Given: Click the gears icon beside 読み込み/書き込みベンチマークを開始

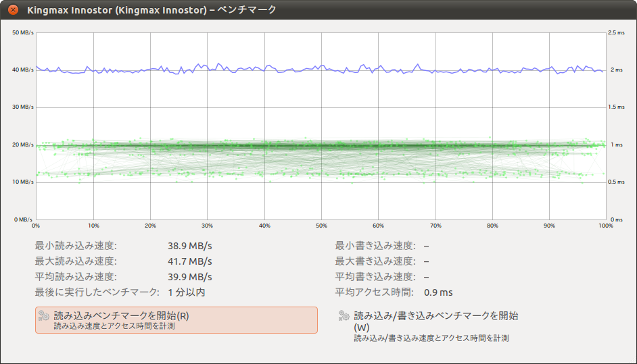Looking at the screenshot, I should pos(344,315).
